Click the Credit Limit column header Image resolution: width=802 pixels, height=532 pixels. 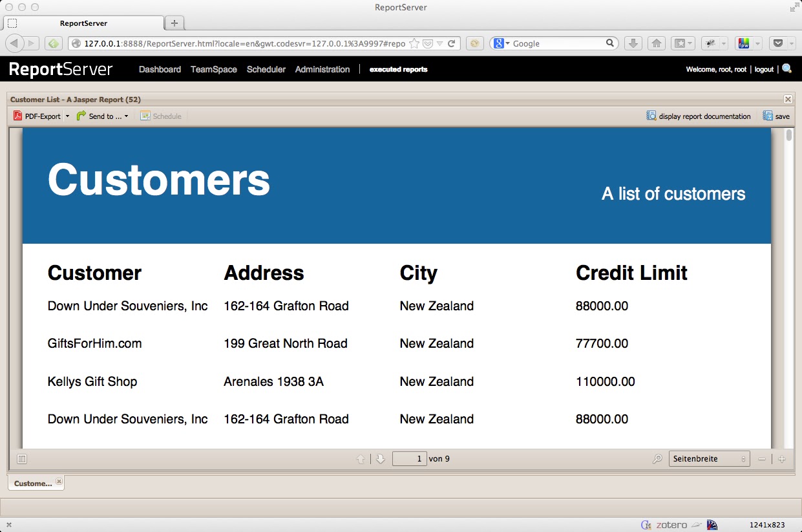631,273
